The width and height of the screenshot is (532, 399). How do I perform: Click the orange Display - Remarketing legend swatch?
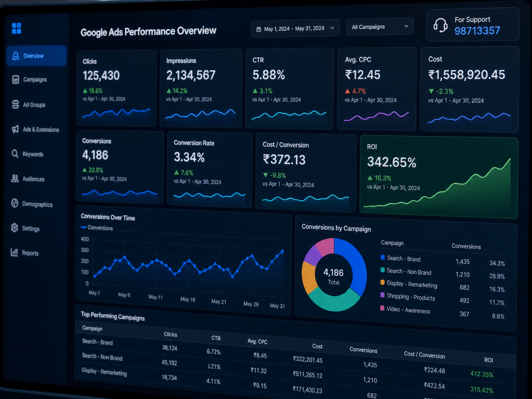point(383,282)
